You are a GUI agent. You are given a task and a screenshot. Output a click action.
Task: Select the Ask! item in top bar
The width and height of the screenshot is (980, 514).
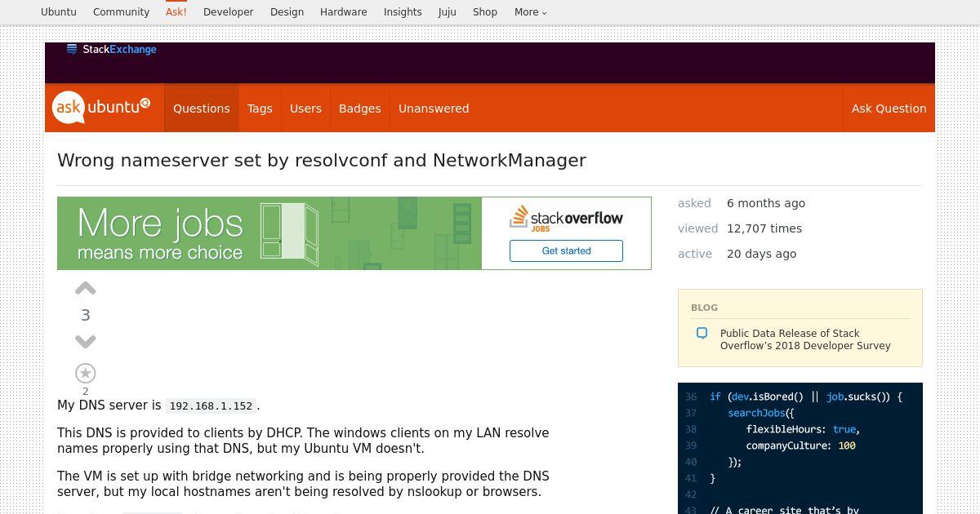click(x=176, y=12)
